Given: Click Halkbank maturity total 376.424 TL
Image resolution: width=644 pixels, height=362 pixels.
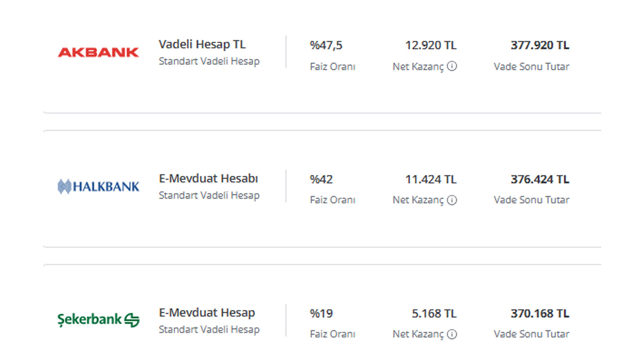Looking at the screenshot, I should (x=540, y=179).
